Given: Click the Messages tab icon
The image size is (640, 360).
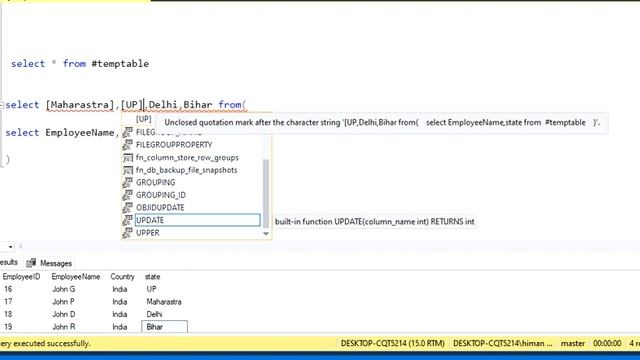Looking at the screenshot, I should [x=31, y=263].
